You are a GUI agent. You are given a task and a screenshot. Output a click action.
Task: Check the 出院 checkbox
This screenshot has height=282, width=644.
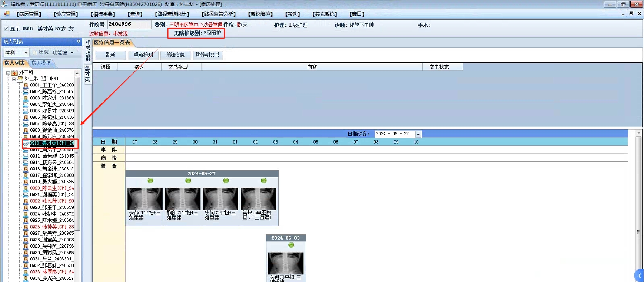[34, 52]
